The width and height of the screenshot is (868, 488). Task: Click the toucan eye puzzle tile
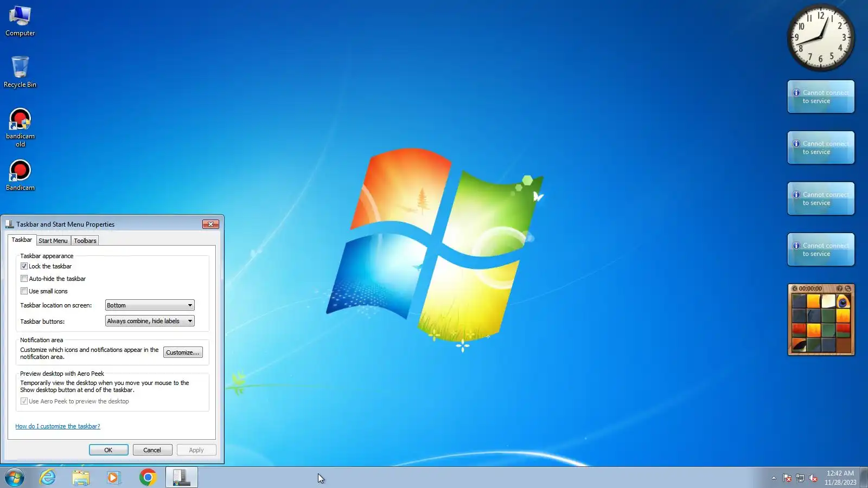click(843, 301)
